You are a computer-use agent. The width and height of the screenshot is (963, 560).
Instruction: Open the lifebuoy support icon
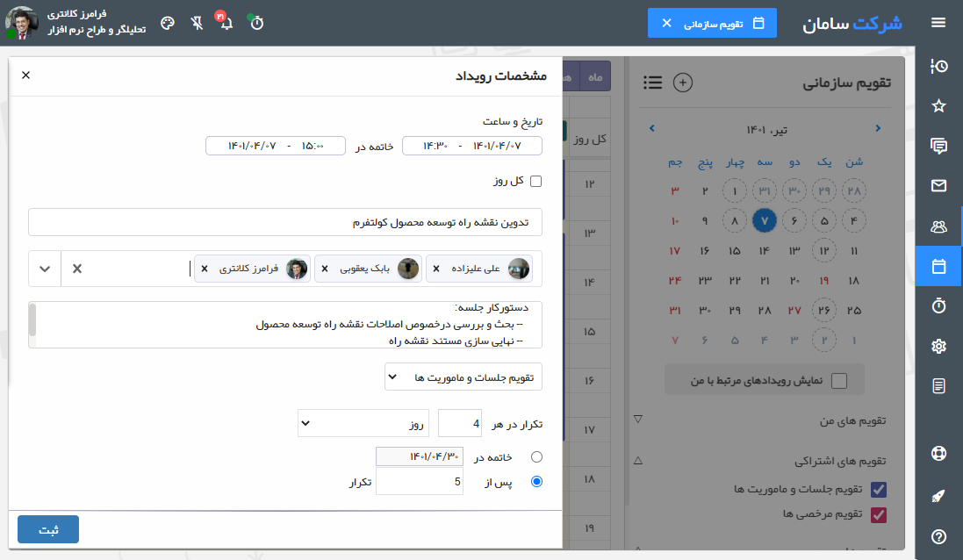[x=938, y=454]
